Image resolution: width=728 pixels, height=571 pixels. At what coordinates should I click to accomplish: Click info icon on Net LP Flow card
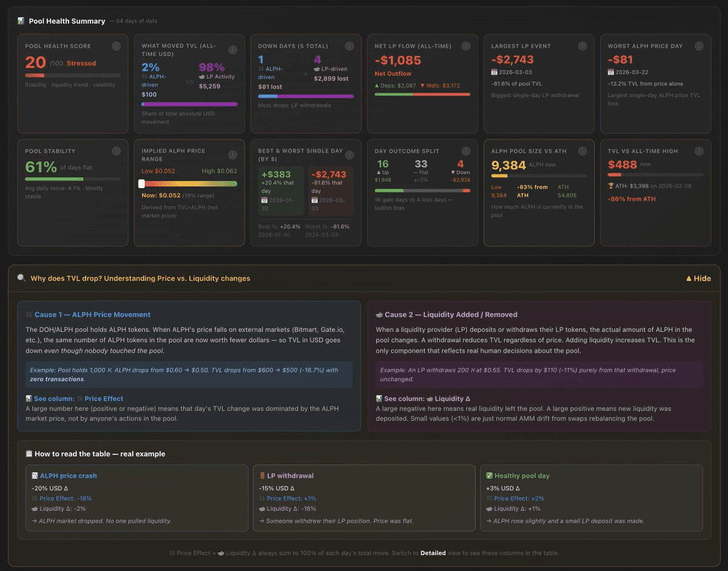point(465,46)
